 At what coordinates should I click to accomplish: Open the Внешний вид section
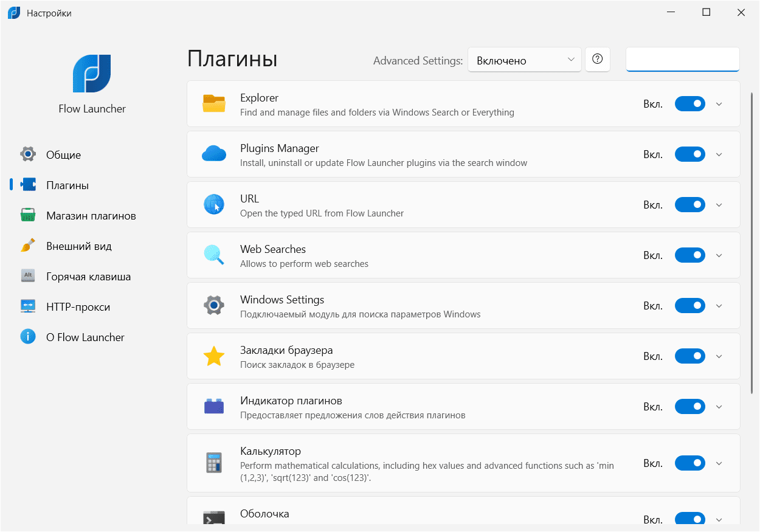tap(91, 246)
